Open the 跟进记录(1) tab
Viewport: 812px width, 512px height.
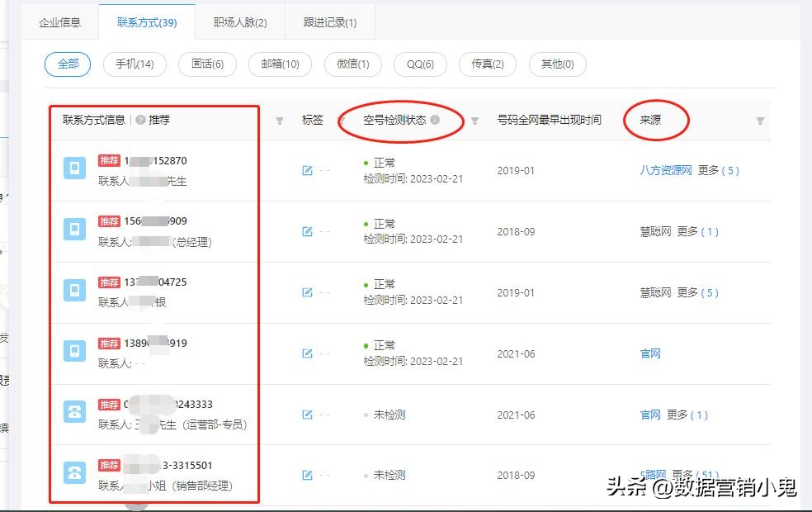[x=330, y=22]
